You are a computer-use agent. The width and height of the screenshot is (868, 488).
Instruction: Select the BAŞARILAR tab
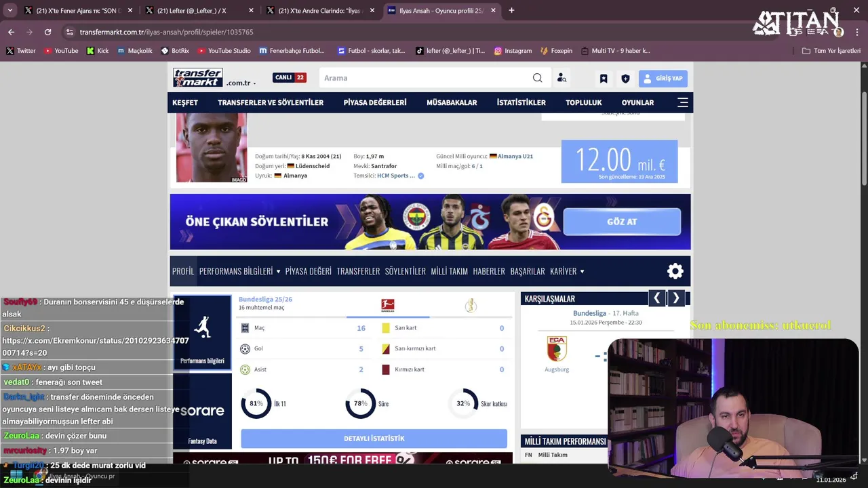coord(528,271)
